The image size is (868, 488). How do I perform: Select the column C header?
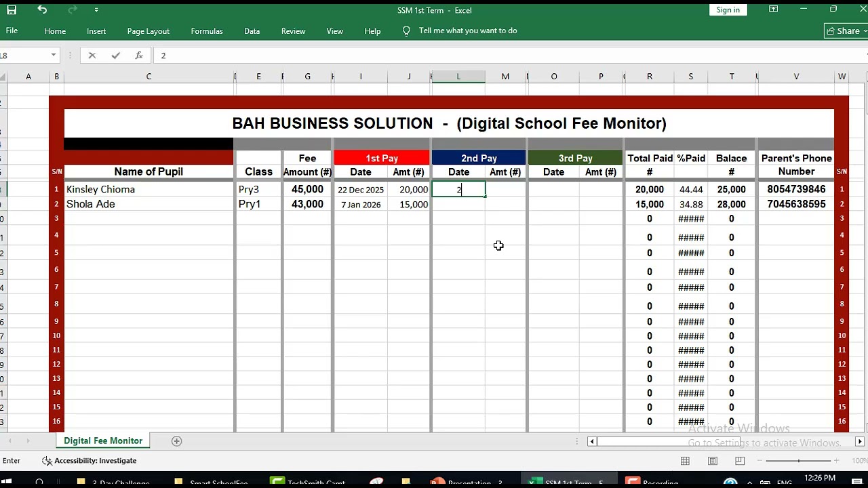coord(149,77)
